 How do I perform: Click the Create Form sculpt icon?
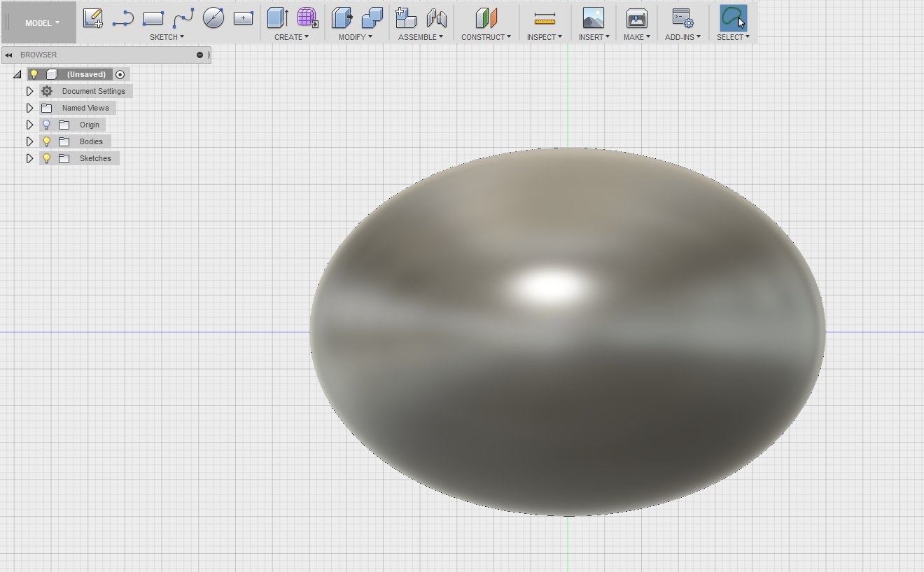pyautogui.click(x=307, y=18)
